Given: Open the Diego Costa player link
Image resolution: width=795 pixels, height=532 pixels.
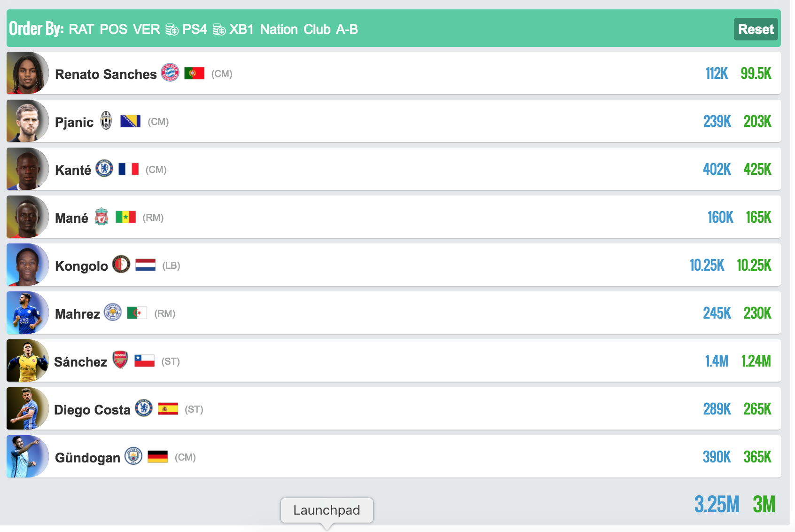Looking at the screenshot, I should pos(92,410).
